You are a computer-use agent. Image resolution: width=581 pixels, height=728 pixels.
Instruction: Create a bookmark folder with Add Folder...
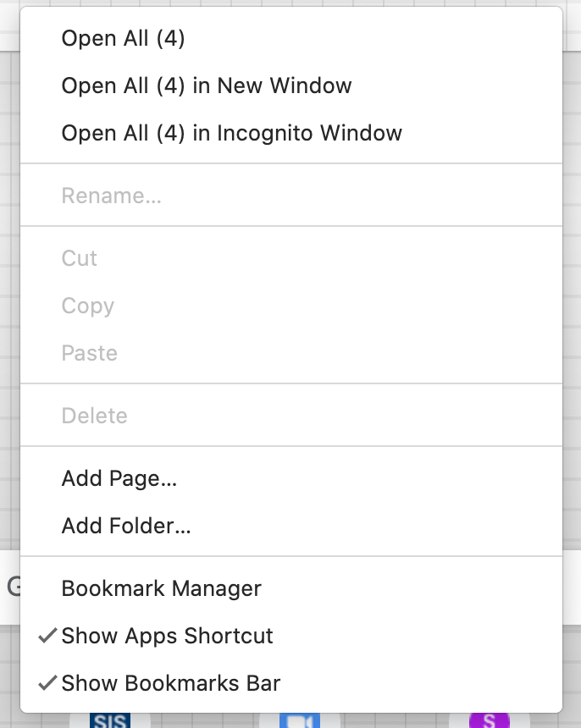126,526
